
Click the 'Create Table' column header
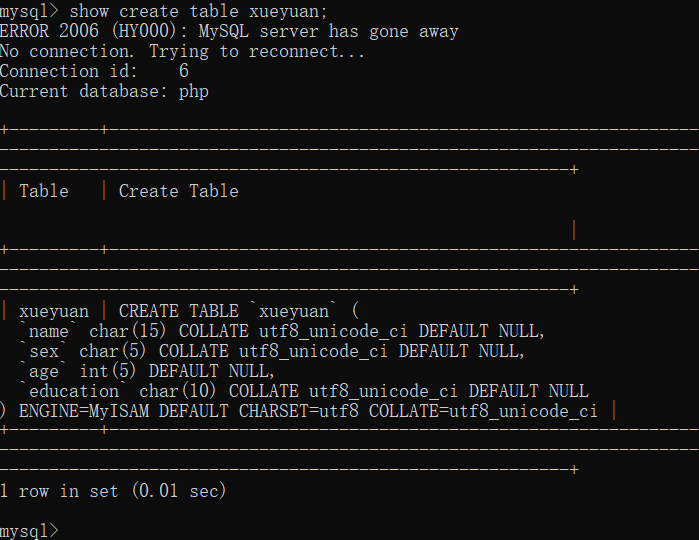pyautogui.click(x=178, y=191)
